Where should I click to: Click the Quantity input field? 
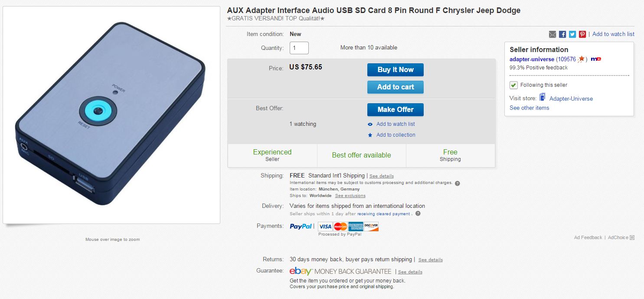(299, 48)
